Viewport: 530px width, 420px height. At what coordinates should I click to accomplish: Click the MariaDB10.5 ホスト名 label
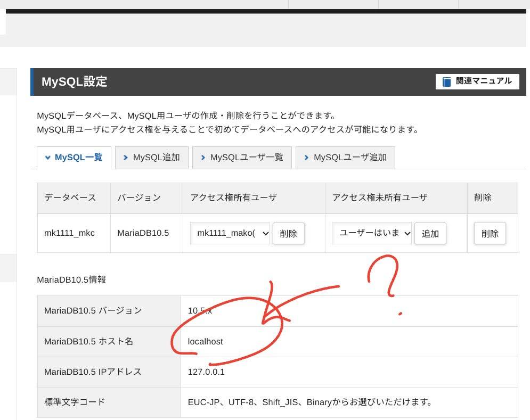click(88, 342)
